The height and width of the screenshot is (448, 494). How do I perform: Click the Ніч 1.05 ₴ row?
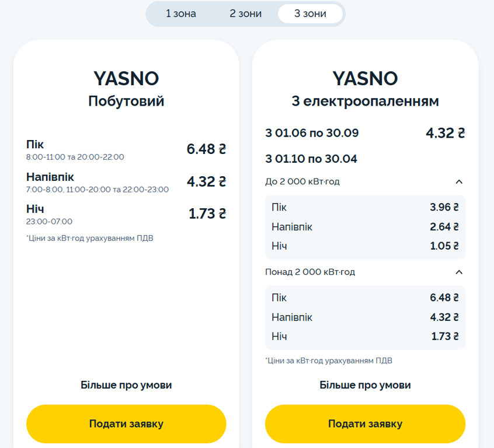365,246
